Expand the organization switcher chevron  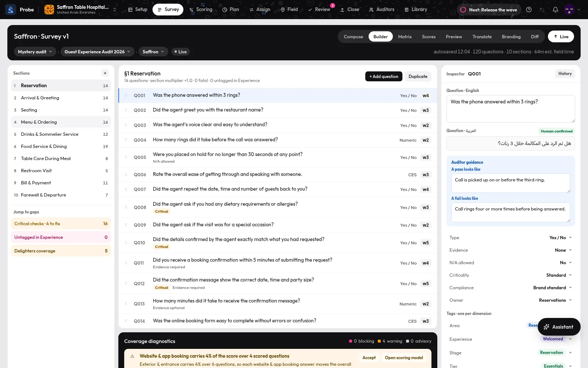(x=115, y=10)
